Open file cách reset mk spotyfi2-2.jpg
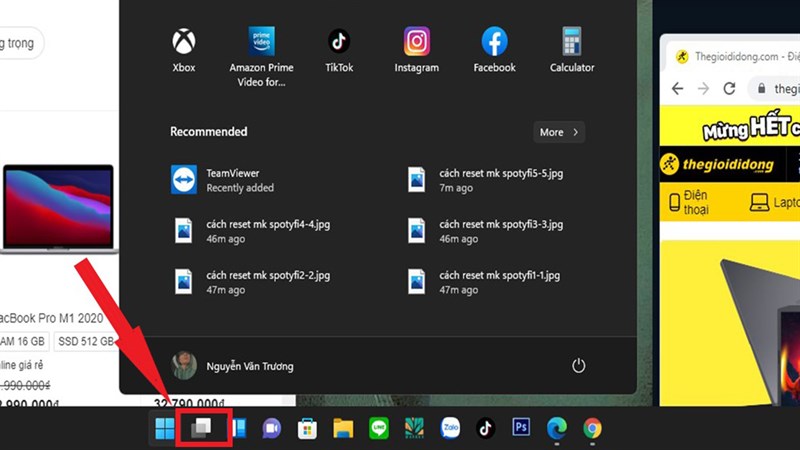800x450 pixels. 252,282
